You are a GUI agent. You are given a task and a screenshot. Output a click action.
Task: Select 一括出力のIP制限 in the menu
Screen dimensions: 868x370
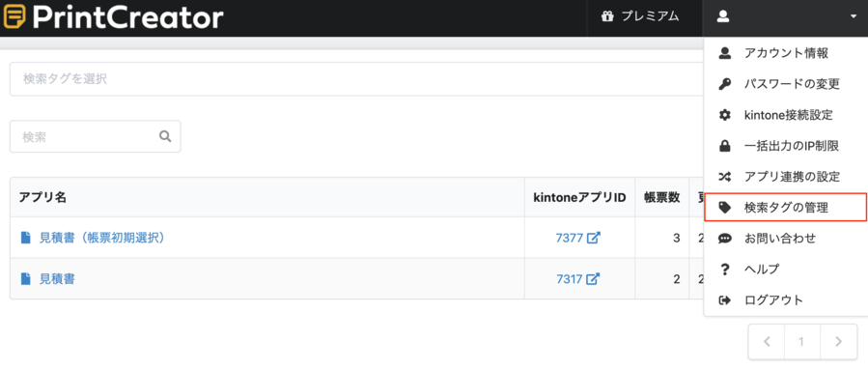pos(786,146)
